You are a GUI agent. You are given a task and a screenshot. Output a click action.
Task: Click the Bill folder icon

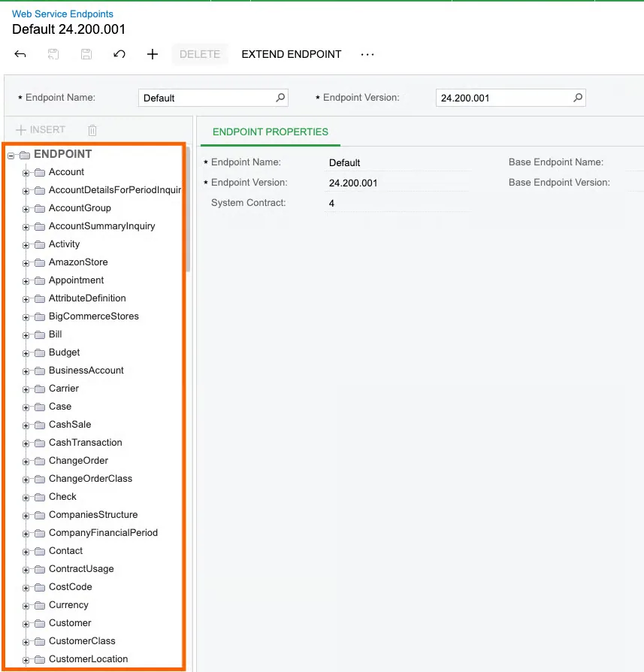click(x=40, y=334)
